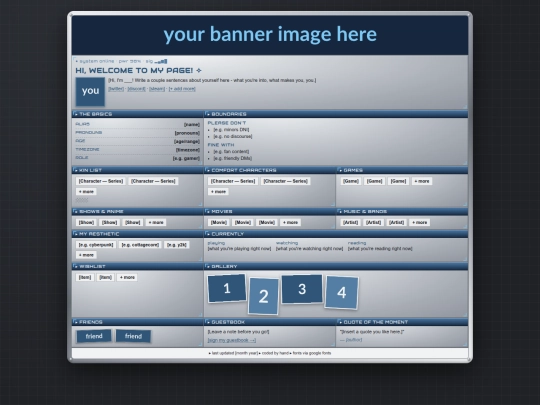Click the banner image placeholder
540x405 pixels.
click(x=270, y=35)
